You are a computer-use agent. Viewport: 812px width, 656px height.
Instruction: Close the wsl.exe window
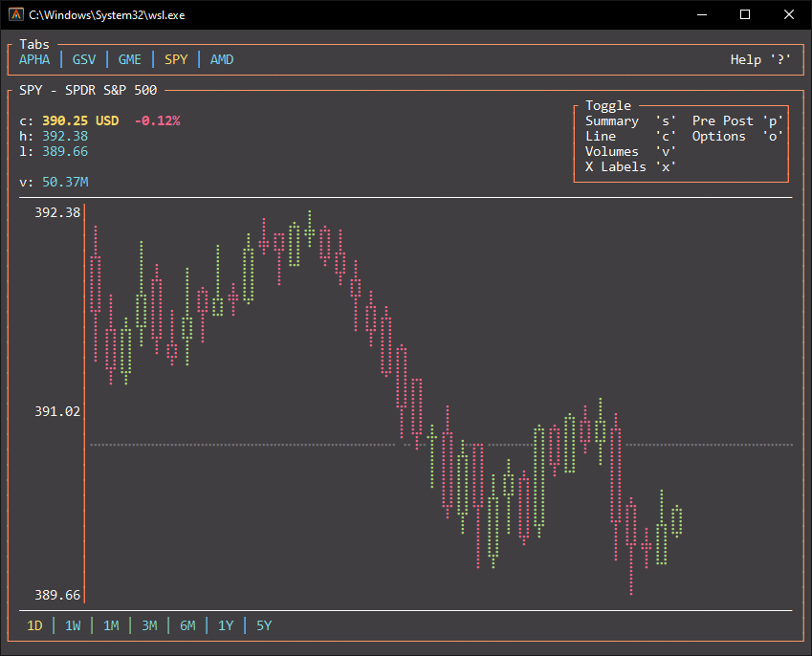pyautogui.click(x=789, y=14)
